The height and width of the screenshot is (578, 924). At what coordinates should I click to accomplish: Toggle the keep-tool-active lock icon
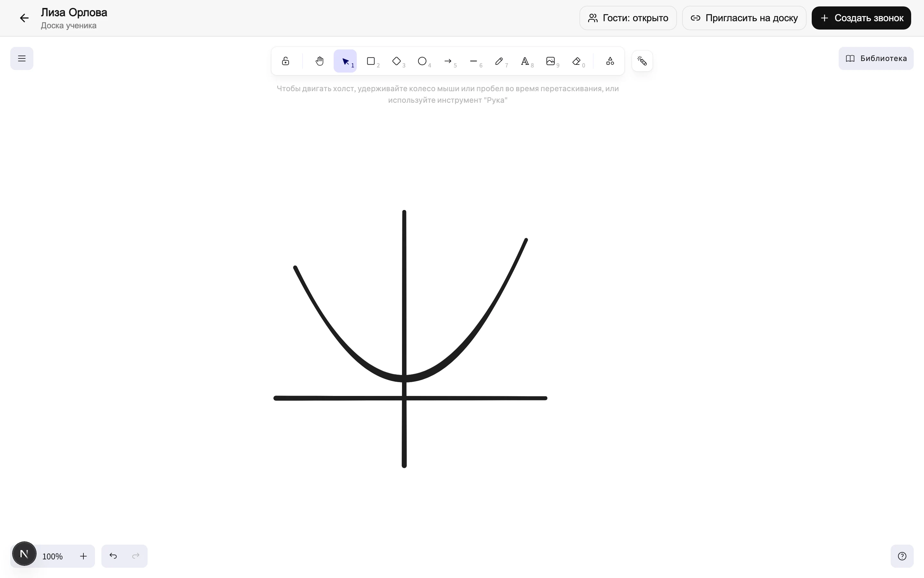(285, 61)
